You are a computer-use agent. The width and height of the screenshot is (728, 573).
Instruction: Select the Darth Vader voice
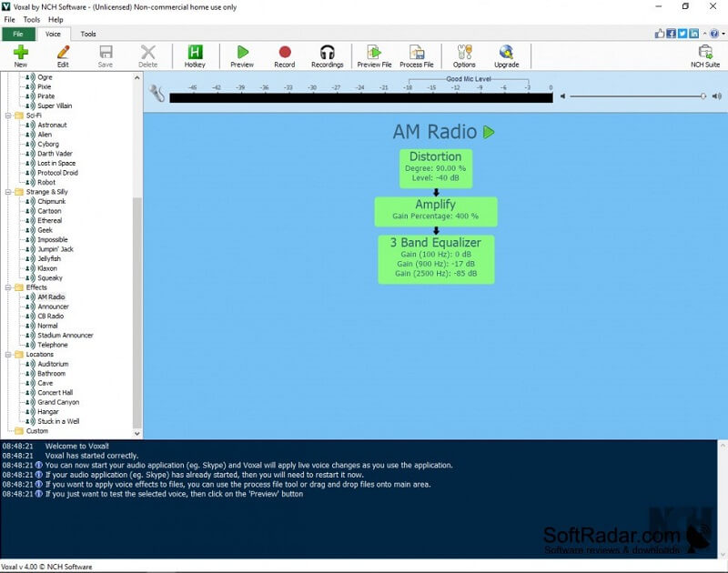54,154
